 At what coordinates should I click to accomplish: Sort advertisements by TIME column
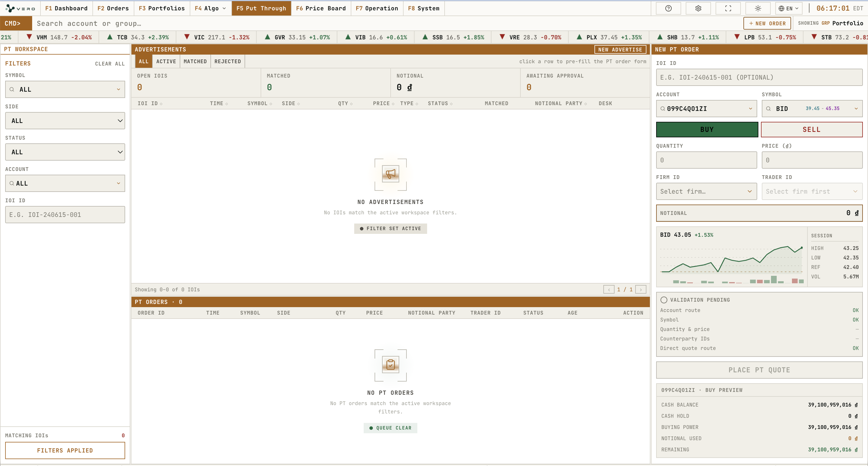click(x=219, y=103)
